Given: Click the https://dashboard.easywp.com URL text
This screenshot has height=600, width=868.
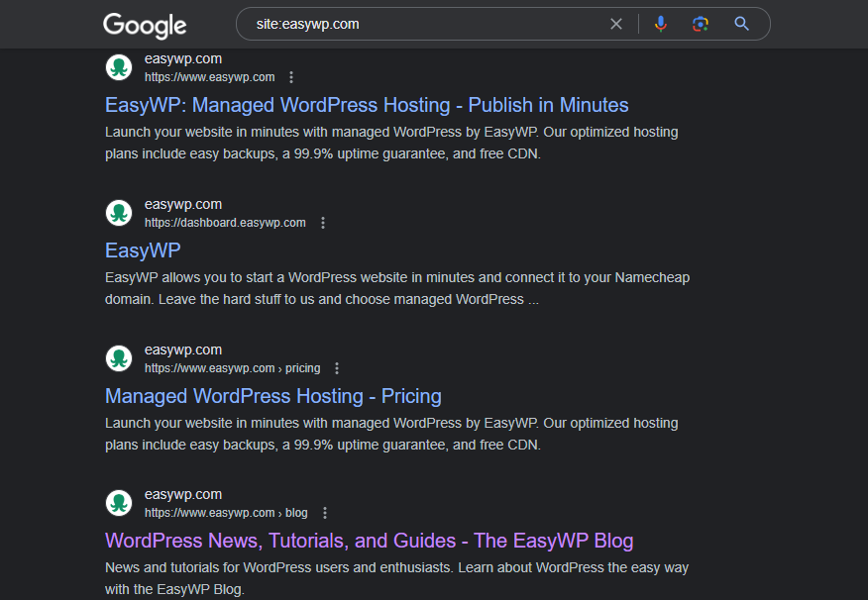Looking at the screenshot, I should click(225, 223).
